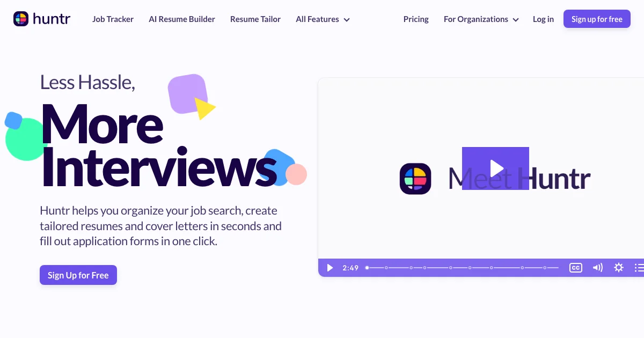The image size is (644, 338).
Task: Expand the For Organizations dropdown
Action: (481, 19)
